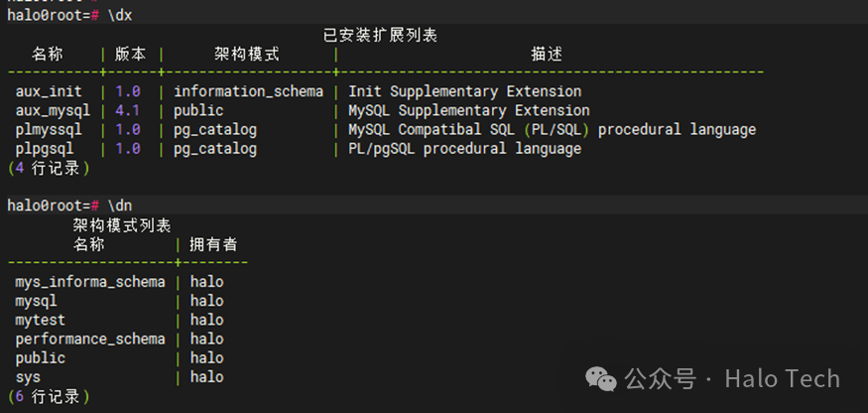Viewport: 868px width, 413px height.
Task: Click the 已安装扩展列表 table title
Action: point(380,35)
